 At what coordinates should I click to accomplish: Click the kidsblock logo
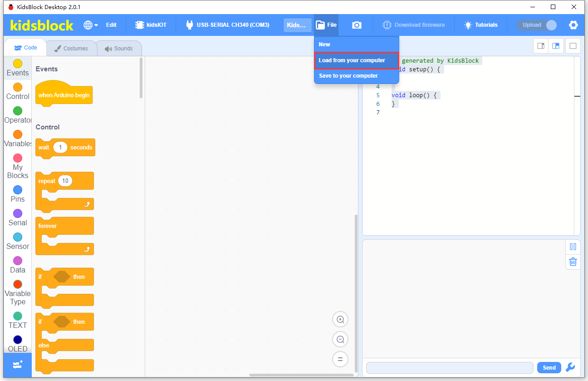42,25
